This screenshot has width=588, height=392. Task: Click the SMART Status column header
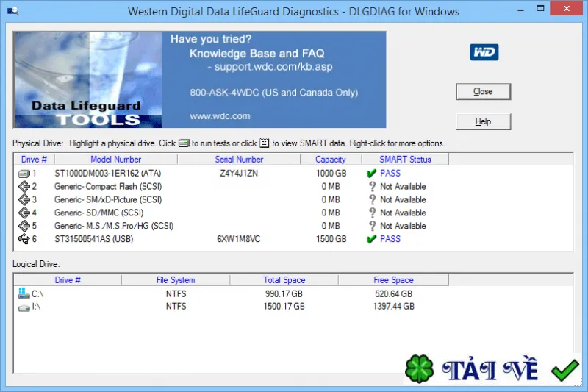tap(405, 160)
